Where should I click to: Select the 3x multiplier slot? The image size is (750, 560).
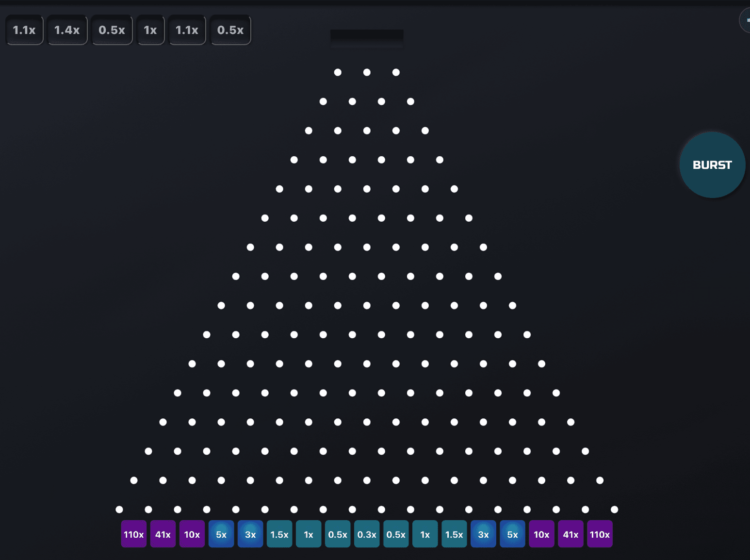250,534
